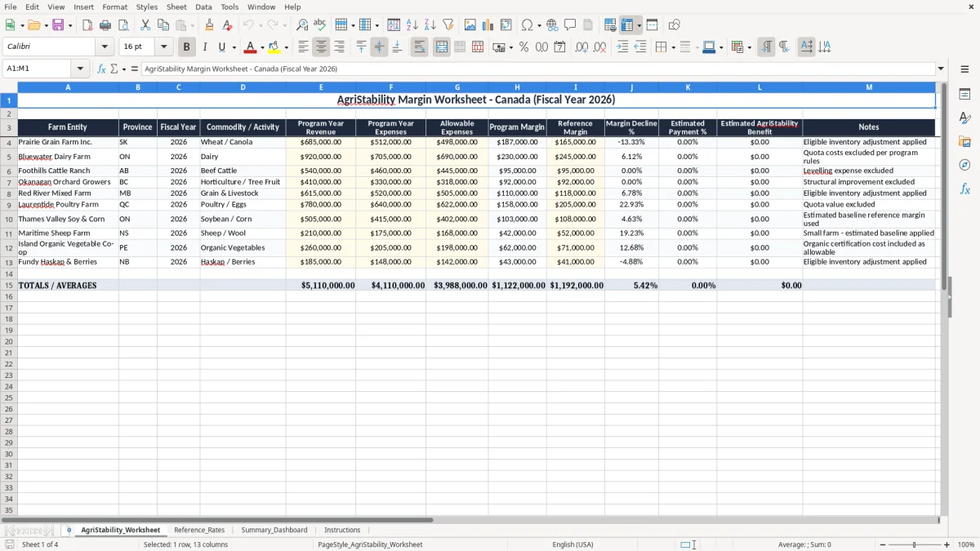Click Format as Date icon
Screen dimensions: 980x551
click(559, 47)
